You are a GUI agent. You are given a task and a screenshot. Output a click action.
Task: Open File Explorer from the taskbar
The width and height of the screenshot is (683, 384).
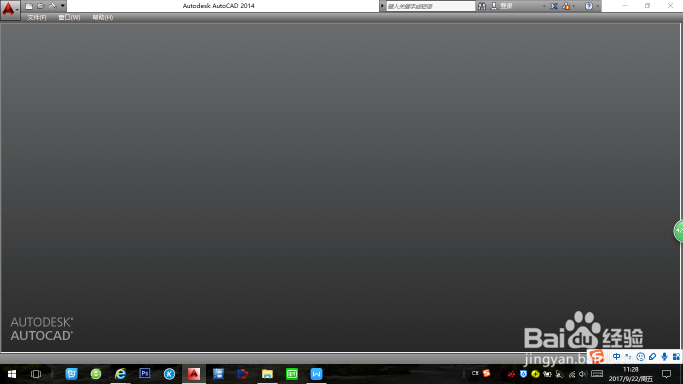pyautogui.click(x=267, y=374)
